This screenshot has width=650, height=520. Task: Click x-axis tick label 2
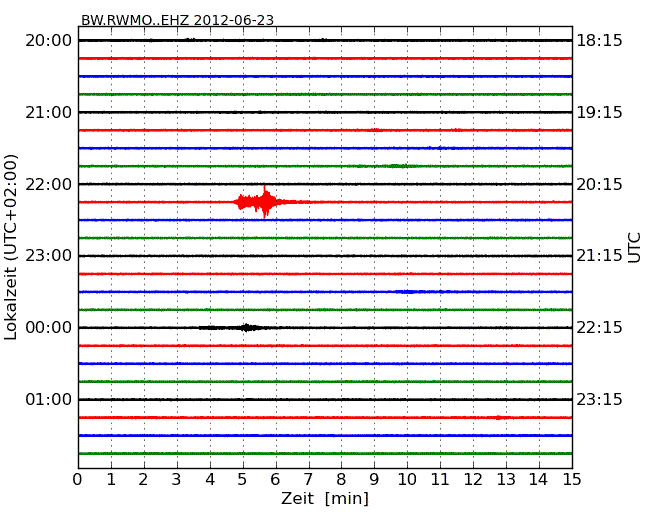coord(143,479)
